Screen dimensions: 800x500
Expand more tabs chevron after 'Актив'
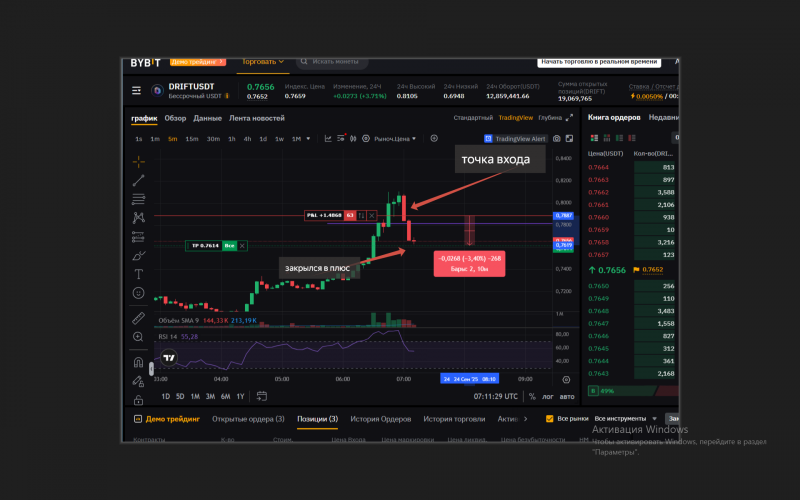coord(526,419)
